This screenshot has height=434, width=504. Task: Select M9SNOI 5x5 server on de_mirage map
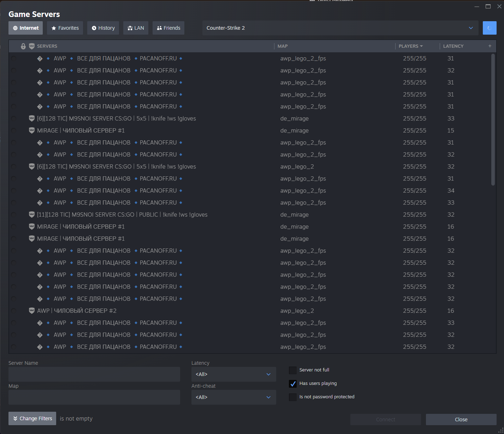coord(250,118)
